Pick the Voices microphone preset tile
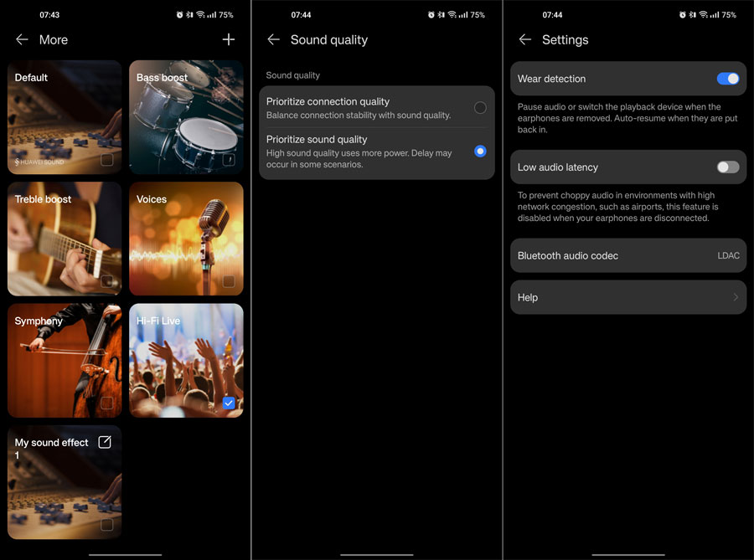 point(186,239)
